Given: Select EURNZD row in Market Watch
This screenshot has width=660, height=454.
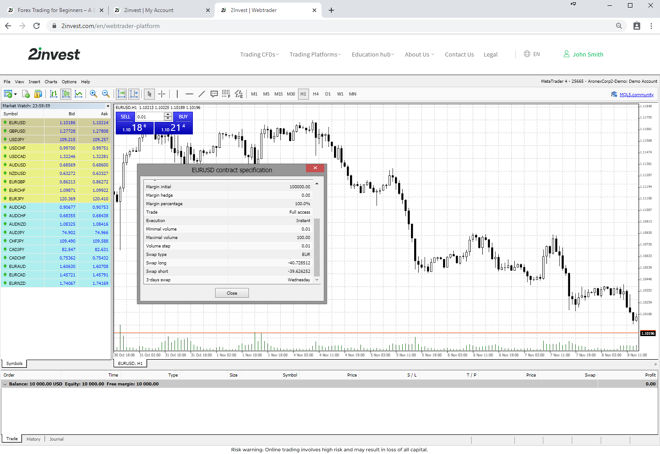Looking at the screenshot, I should pyautogui.click(x=56, y=283).
